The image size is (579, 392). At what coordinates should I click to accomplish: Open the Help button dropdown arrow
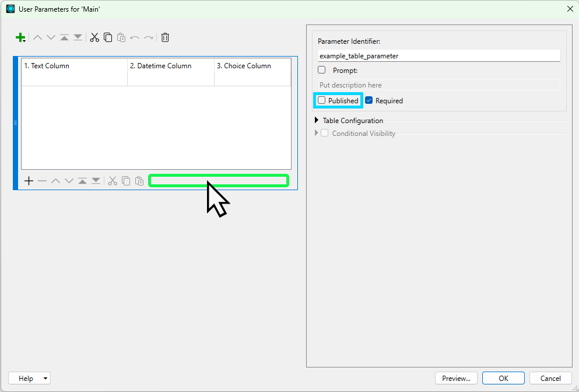[x=45, y=379]
